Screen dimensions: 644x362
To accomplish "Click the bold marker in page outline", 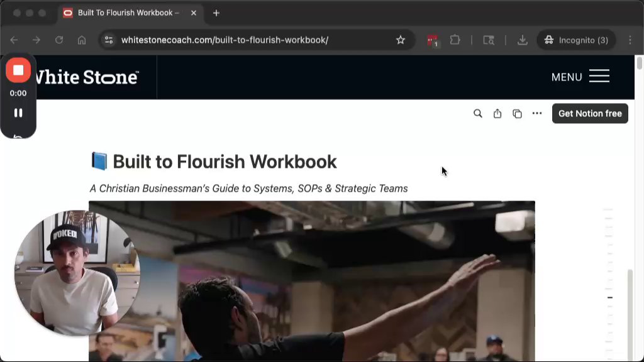I will 610,297.
